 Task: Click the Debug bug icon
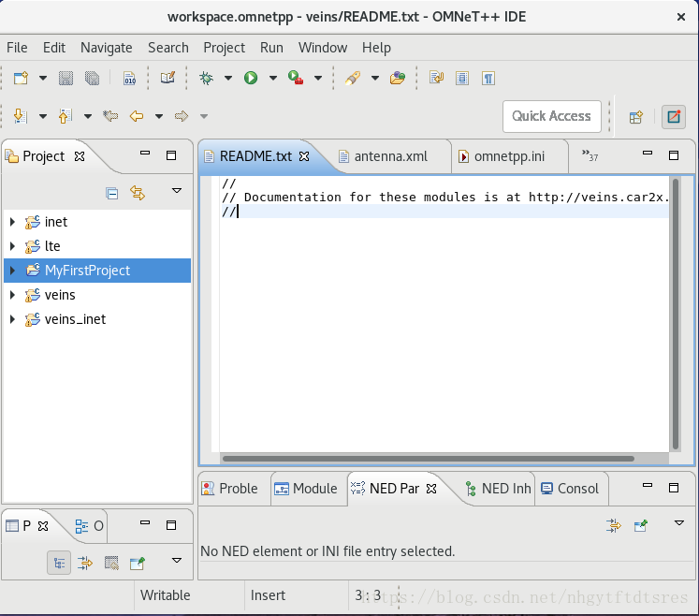tap(206, 78)
